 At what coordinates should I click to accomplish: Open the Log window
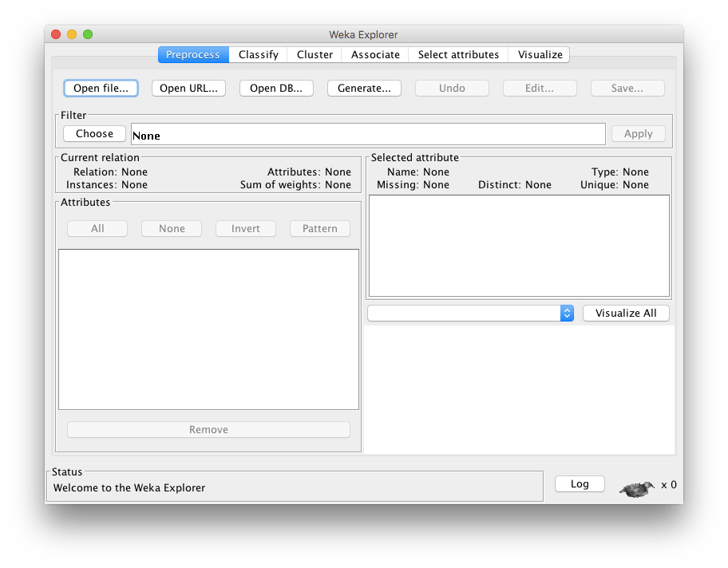click(x=580, y=484)
